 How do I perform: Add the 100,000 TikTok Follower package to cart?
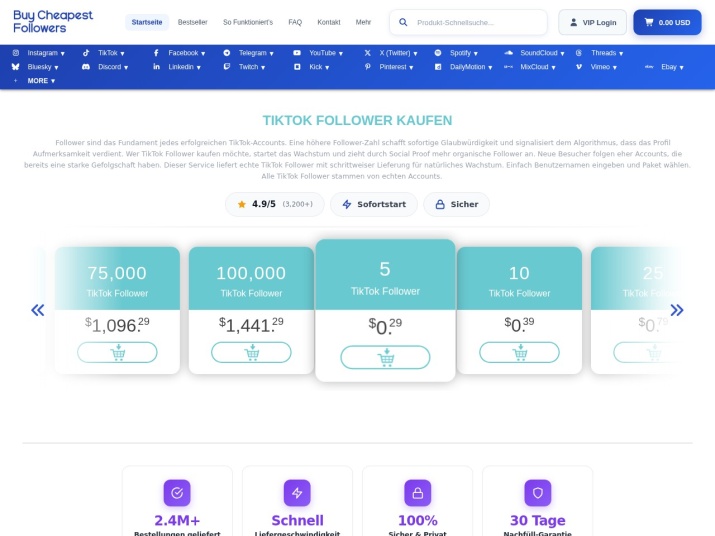point(251,353)
